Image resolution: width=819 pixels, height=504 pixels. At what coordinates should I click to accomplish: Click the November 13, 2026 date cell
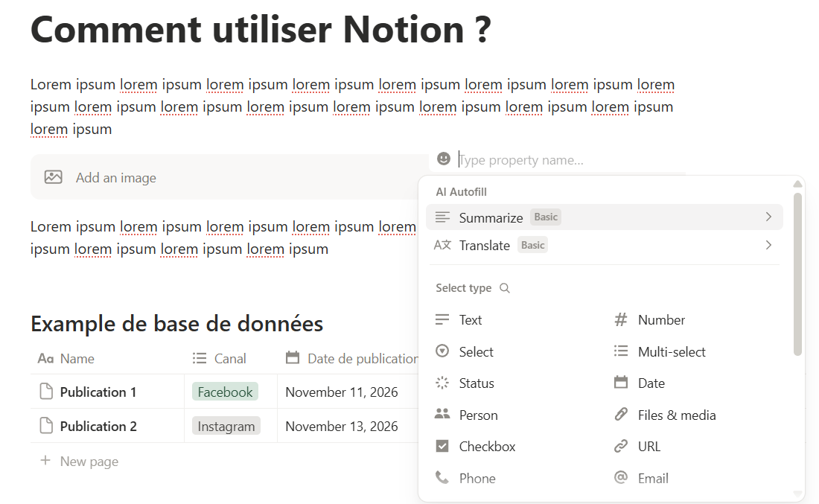pyautogui.click(x=342, y=426)
